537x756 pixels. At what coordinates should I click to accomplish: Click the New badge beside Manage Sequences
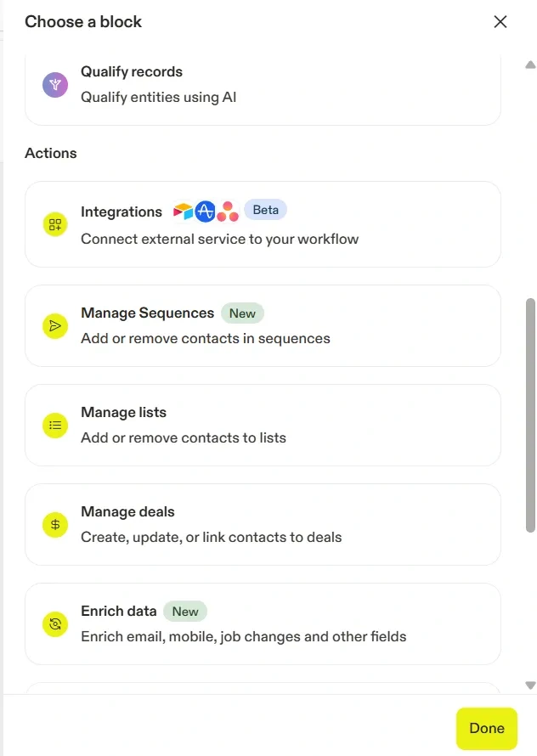(x=242, y=313)
